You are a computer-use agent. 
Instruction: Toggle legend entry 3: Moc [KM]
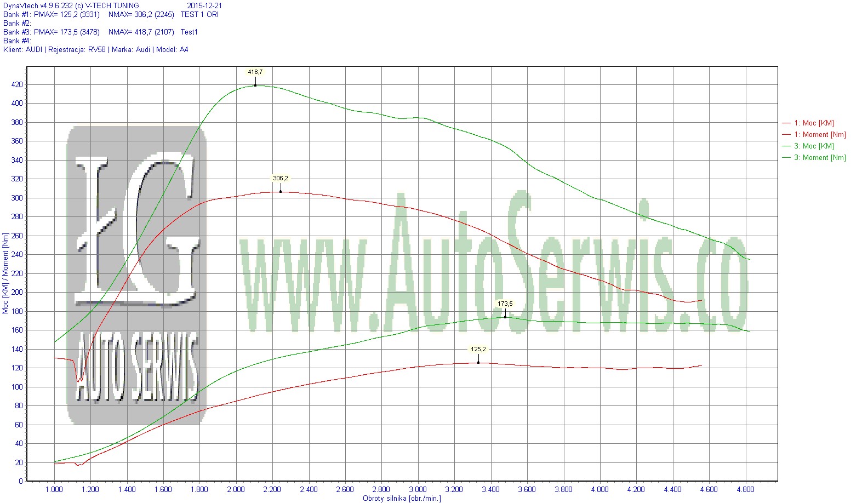point(814,146)
